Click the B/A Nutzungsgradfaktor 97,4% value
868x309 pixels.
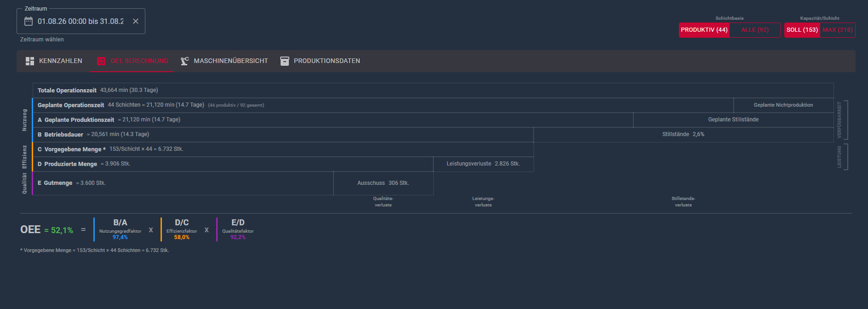[x=120, y=237]
